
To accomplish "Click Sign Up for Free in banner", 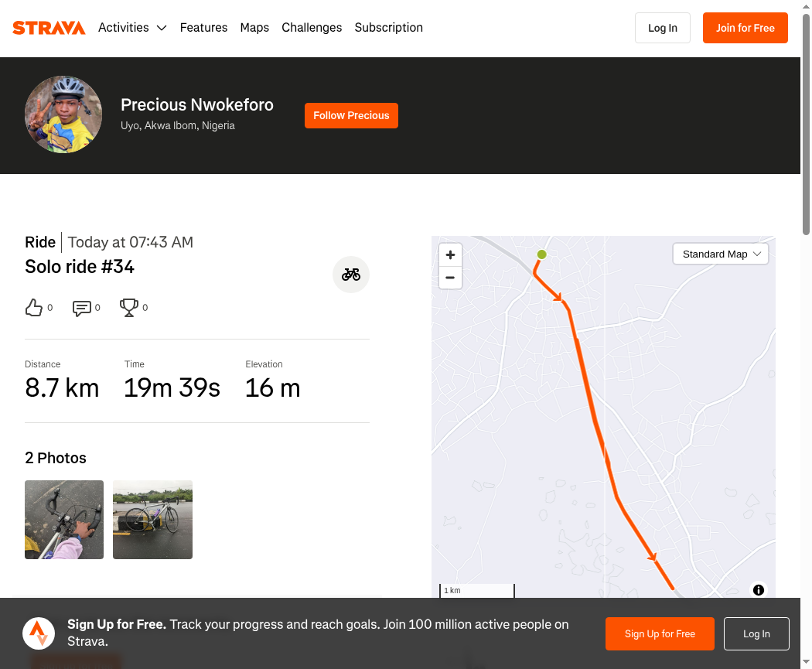I will point(660,633).
